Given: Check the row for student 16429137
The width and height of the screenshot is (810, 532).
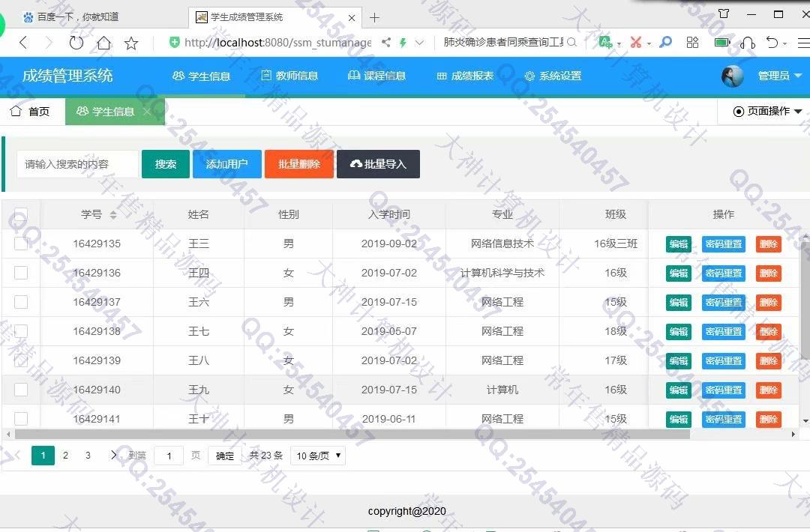Looking at the screenshot, I should pos(21,302).
